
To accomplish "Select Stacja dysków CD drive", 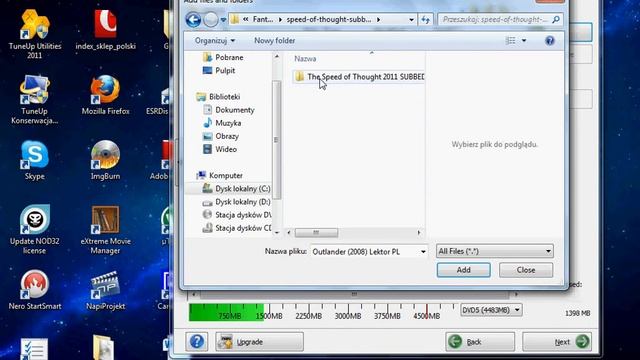I will click(237, 228).
